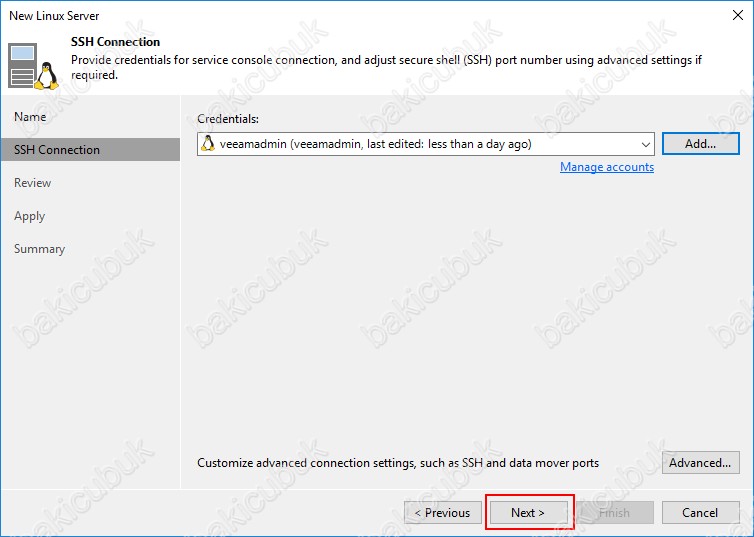754x537 pixels.
Task: Go back with the Previous button
Action: (x=443, y=512)
